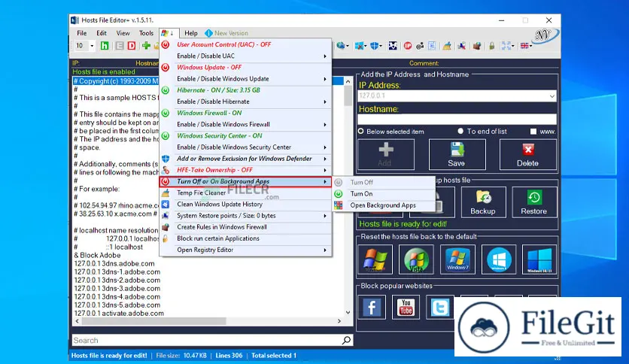The image size is (629, 364).
Task: Click the broom cleaner toolbar icon
Action: point(446,46)
